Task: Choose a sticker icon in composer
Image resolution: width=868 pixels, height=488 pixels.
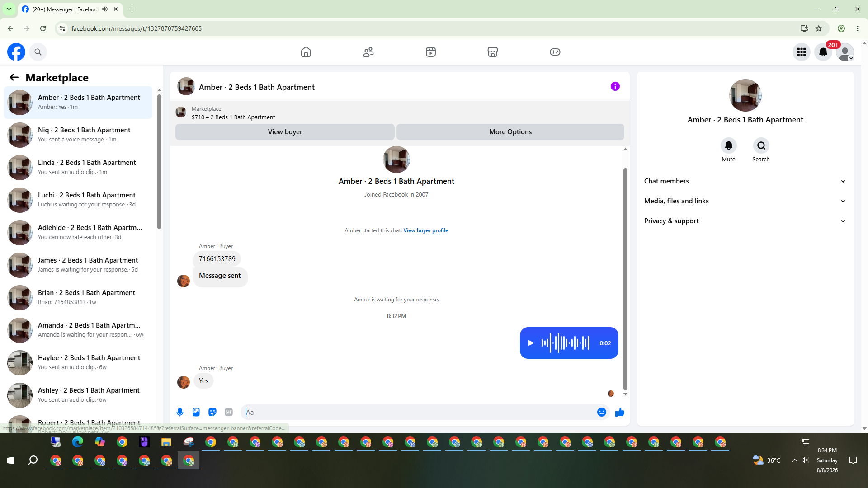Action: 212,412
